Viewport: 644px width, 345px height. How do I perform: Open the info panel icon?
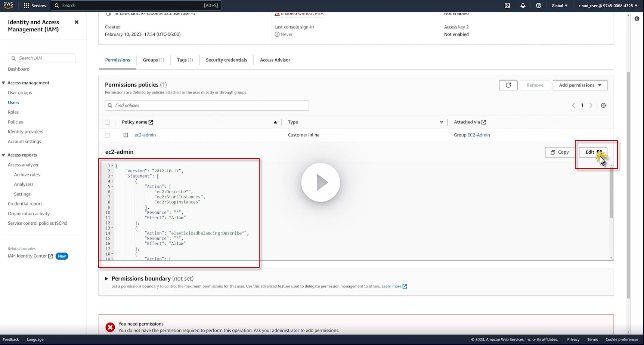point(637,19)
